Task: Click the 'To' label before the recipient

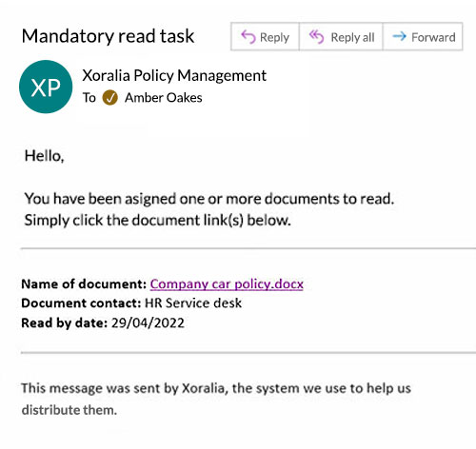Action: 89,98
